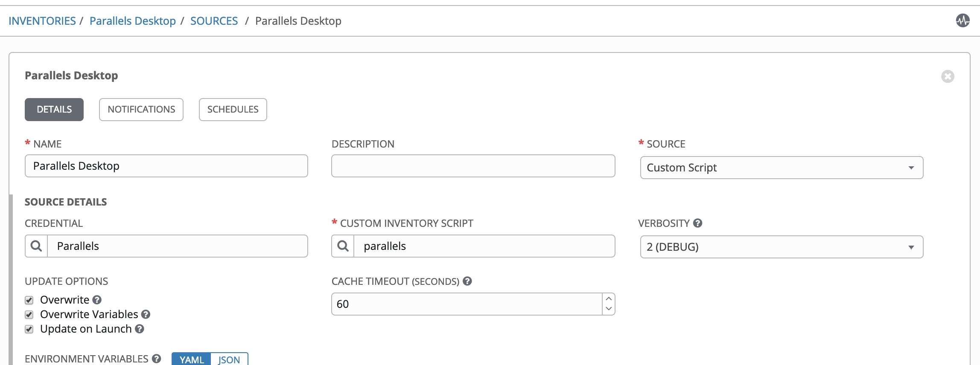Screen dimensions: 980x365
Task: Increase cache timeout with up arrow
Action: pos(609,298)
